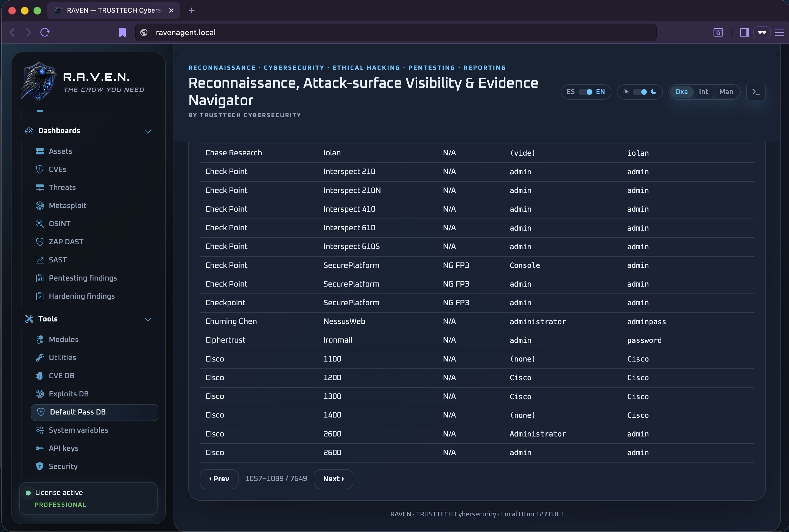Open the Assets dashboard icon
The height and width of the screenshot is (532, 789).
(40, 151)
